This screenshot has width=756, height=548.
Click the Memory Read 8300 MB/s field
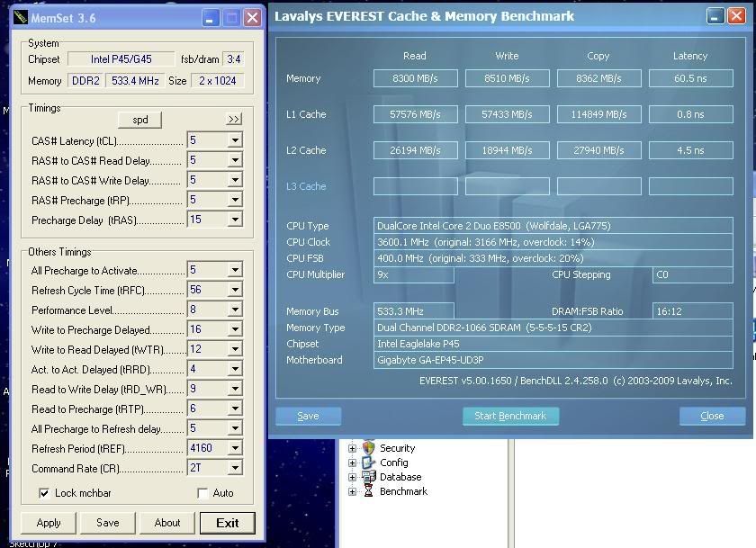tap(415, 78)
